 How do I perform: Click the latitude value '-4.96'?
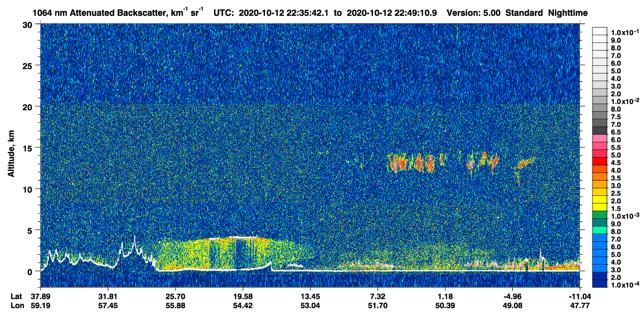tap(512, 296)
